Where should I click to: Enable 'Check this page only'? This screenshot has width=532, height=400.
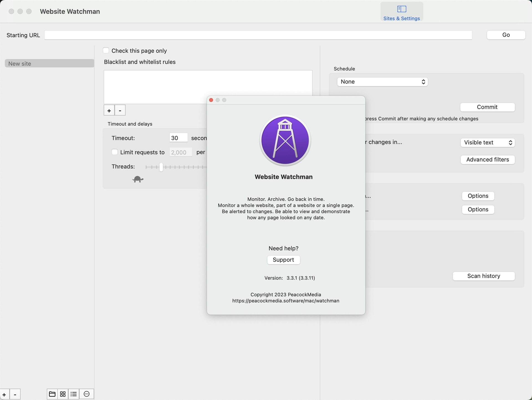(106, 50)
